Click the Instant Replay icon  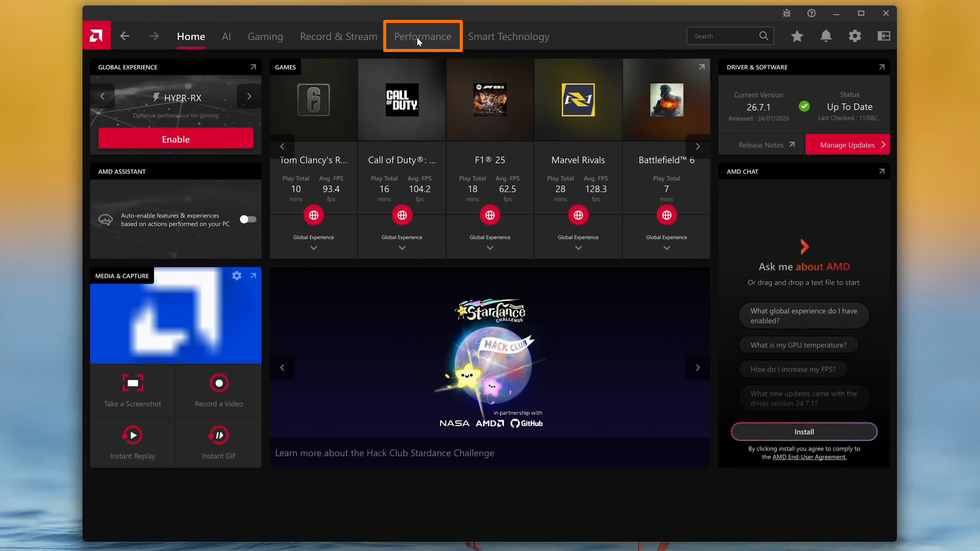pos(132,435)
